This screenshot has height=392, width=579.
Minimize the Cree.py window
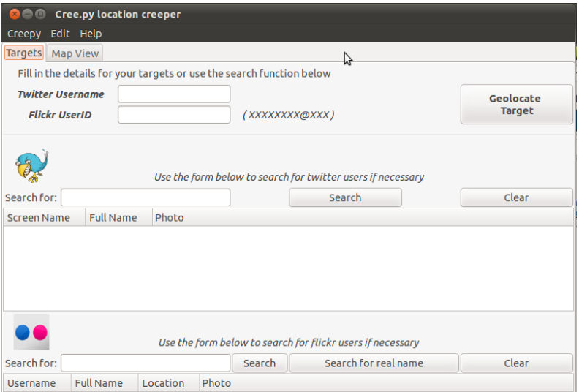(27, 14)
